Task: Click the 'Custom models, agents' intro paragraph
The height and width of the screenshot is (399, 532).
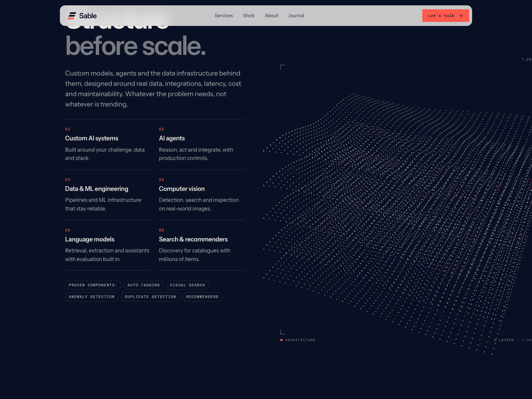Action: 153,89
